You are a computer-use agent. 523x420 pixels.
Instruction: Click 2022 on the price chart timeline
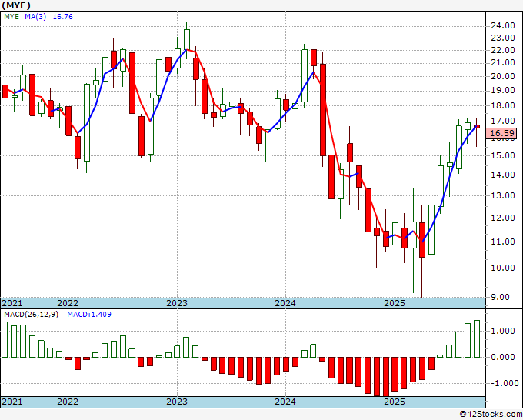tap(68, 303)
